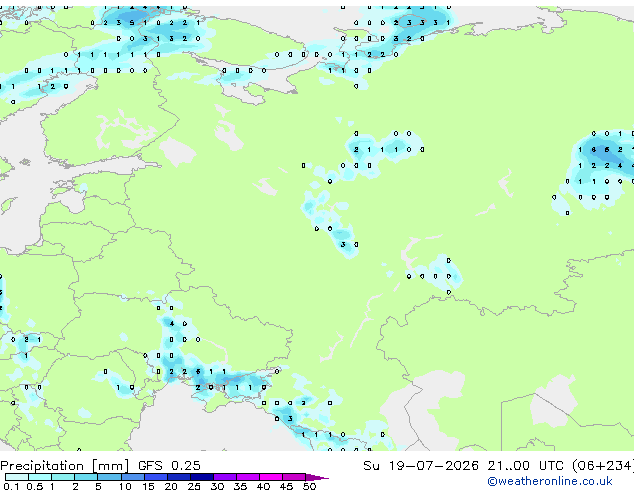Select the 0.5–1 mm legend color swatch
Image resolution: width=634 pixels, height=490 pixels.
pos(40,477)
